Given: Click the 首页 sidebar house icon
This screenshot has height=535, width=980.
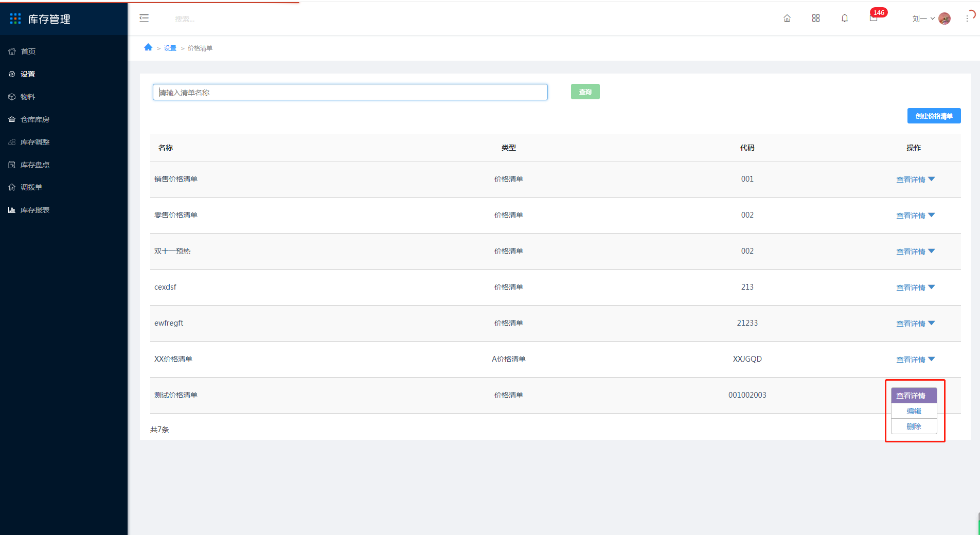Looking at the screenshot, I should point(12,51).
